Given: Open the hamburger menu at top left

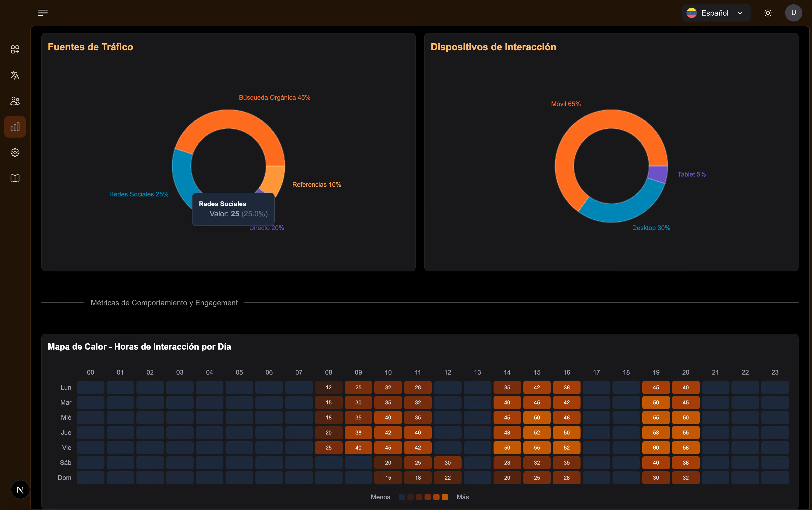Looking at the screenshot, I should (43, 13).
